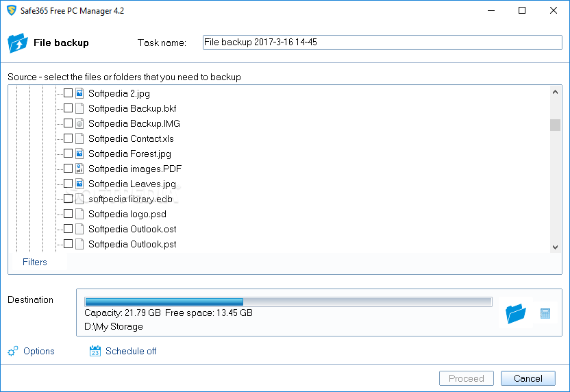The height and width of the screenshot is (392, 570).
Task: Click the D:\My Storage destination path
Action: 114,326
